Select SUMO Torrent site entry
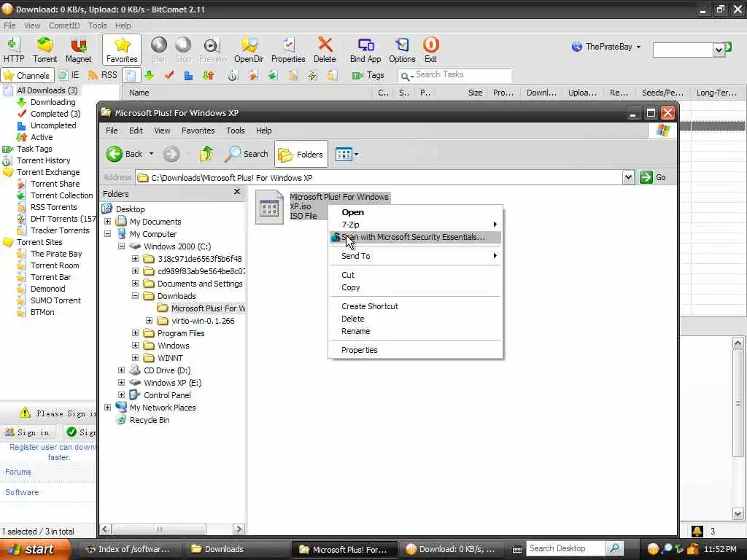Image resolution: width=747 pixels, height=560 pixels. [x=55, y=300]
